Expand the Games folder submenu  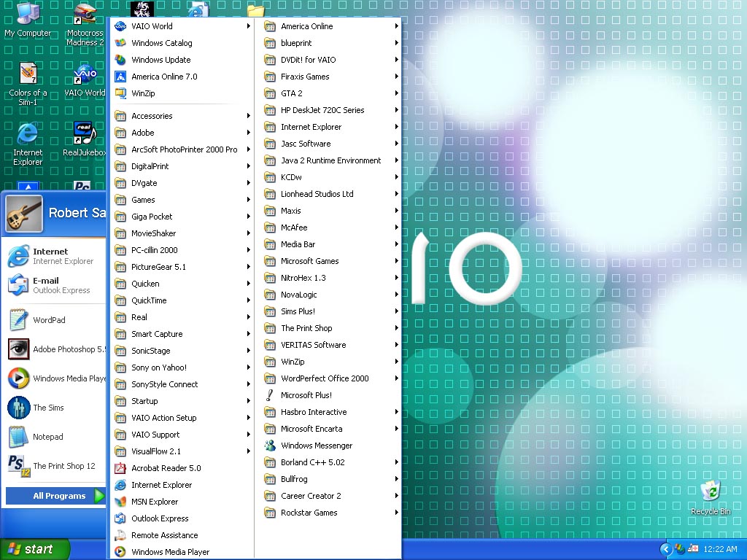182,200
